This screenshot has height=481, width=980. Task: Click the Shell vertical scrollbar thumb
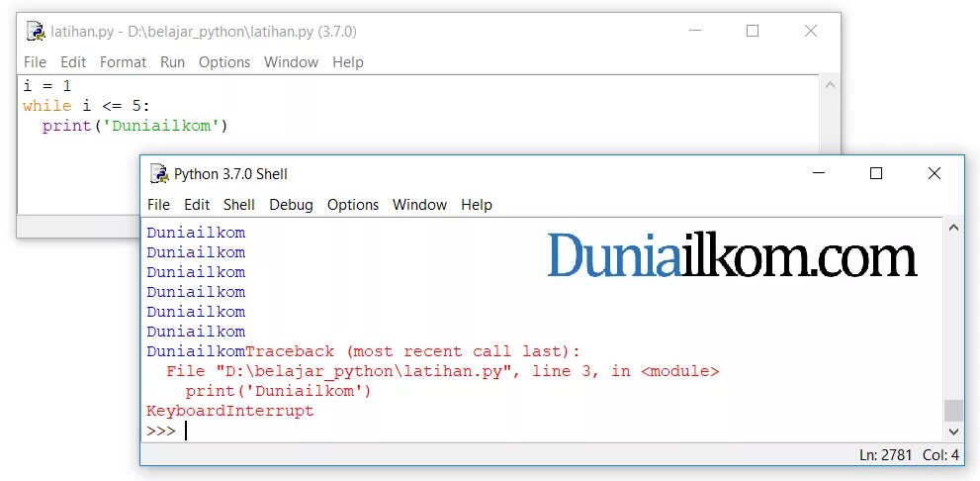pyautogui.click(x=953, y=411)
